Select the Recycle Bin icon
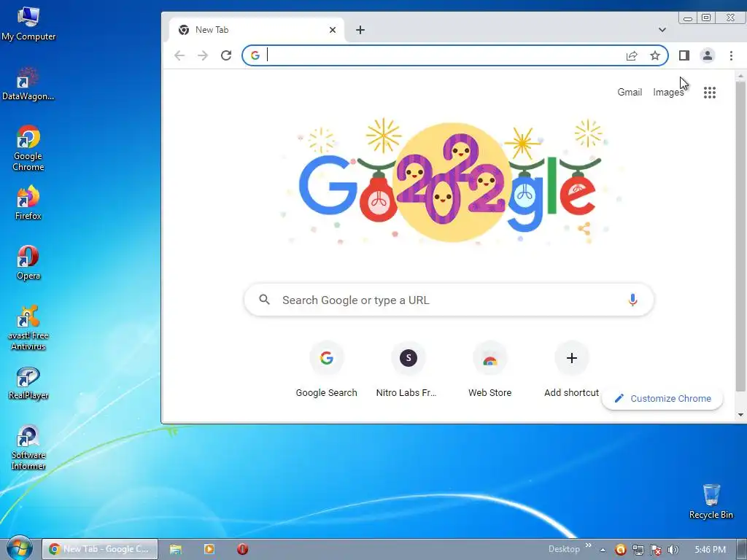 click(x=711, y=502)
